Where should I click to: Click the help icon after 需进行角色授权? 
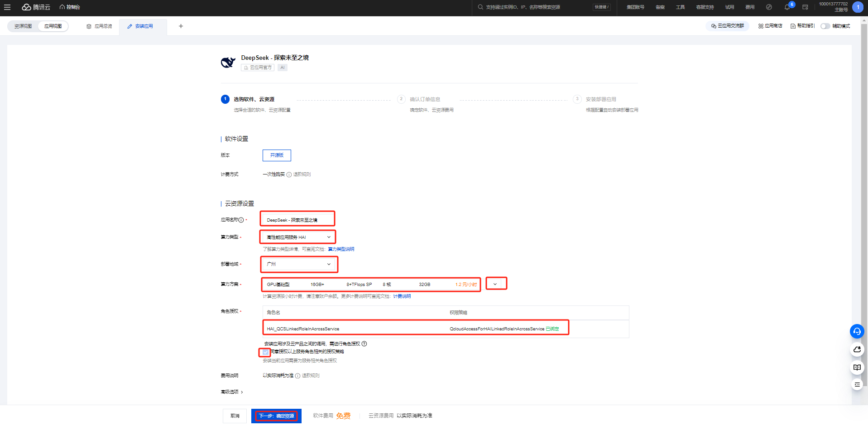(x=364, y=344)
